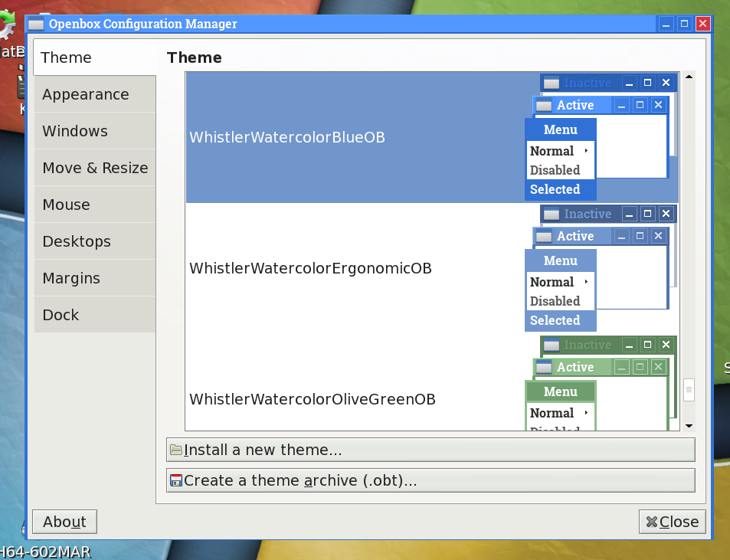Open the Appearance tab
Viewport: 730px width, 560px height.
[86, 94]
